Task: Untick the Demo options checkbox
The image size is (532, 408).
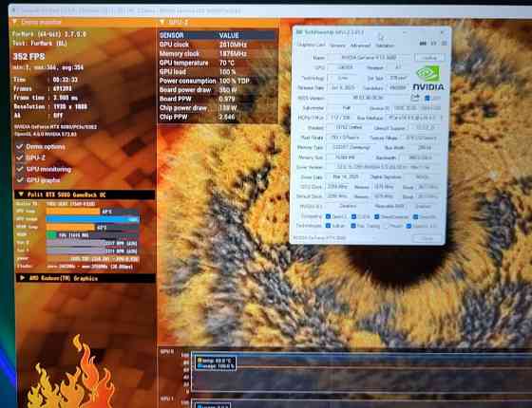Action: (20, 147)
